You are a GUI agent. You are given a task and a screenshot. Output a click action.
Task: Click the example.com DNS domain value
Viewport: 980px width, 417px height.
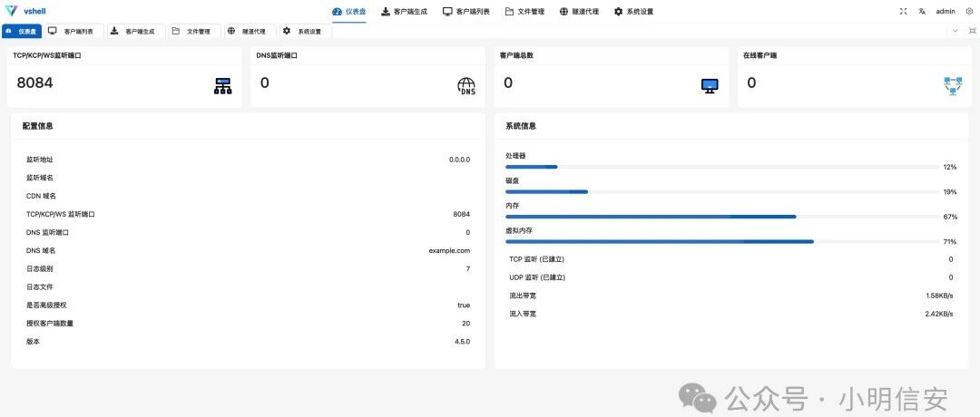(x=449, y=251)
